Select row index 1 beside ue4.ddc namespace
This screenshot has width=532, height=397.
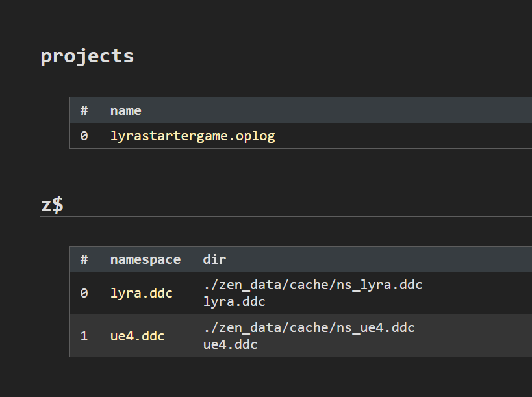point(84,336)
